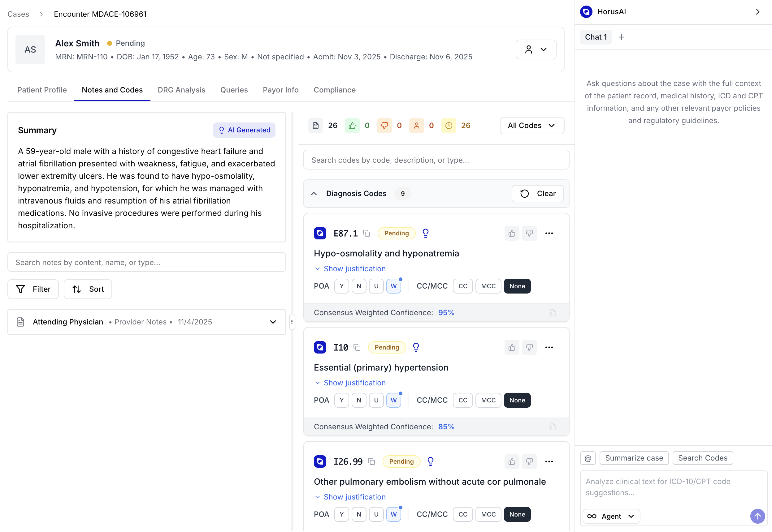This screenshot has height=532, width=772.
Task: Click the lightbulb insight icon next to I10
Action: (x=416, y=347)
